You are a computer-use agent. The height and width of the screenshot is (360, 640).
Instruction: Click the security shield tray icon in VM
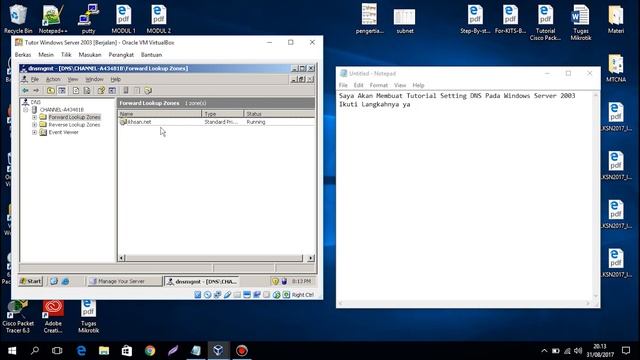(x=275, y=281)
